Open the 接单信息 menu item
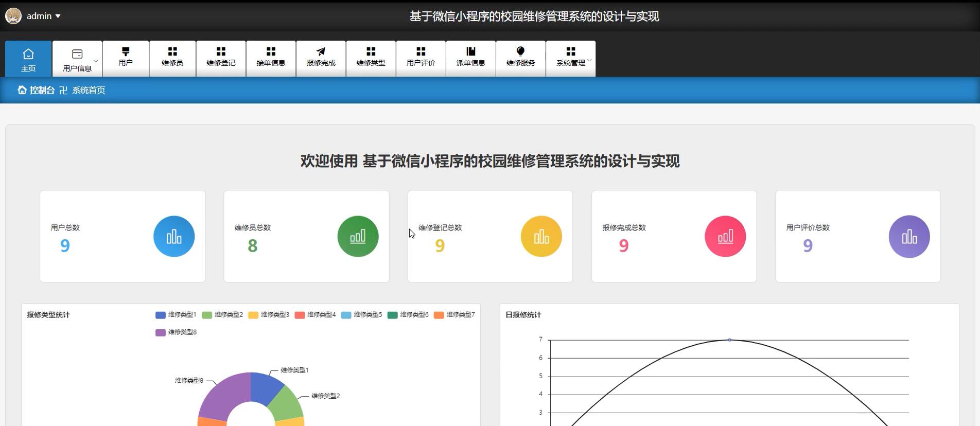Image resolution: width=980 pixels, height=426 pixels. [x=271, y=59]
